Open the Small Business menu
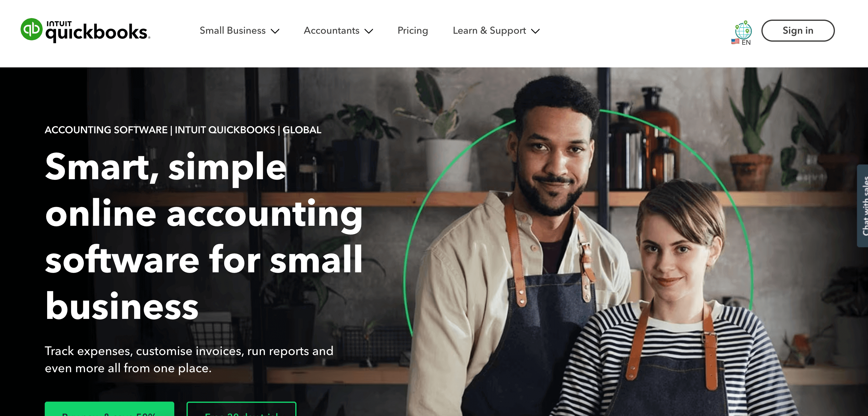The width and height of the screenshot is (868, 416). [240, 31]
